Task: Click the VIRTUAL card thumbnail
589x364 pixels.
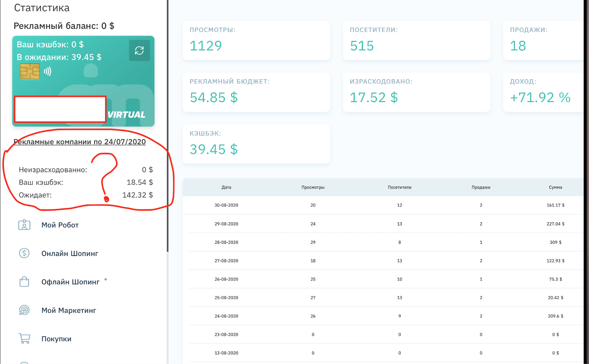Action: click(x=83, y=81)
